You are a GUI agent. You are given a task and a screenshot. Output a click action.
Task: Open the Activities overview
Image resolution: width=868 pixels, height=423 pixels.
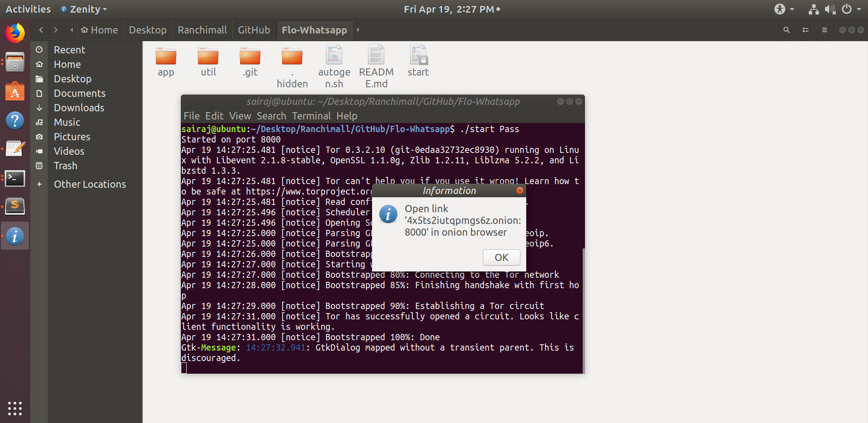pos(28,9)
